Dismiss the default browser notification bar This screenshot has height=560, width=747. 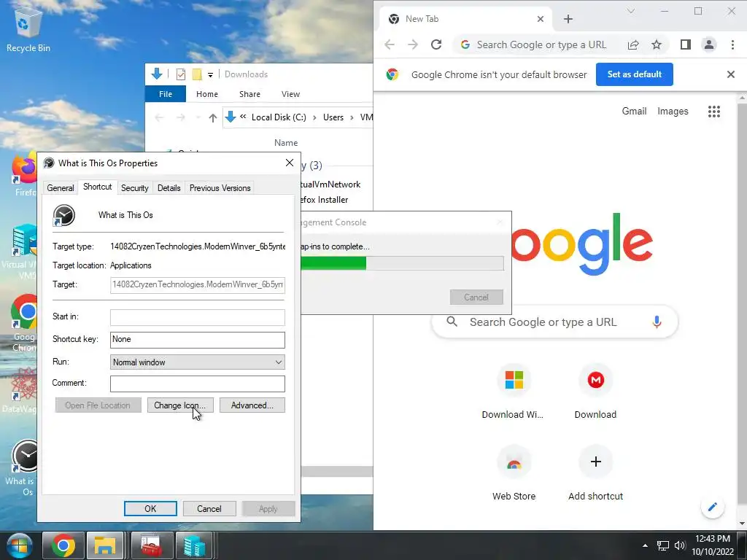(730, 74)
